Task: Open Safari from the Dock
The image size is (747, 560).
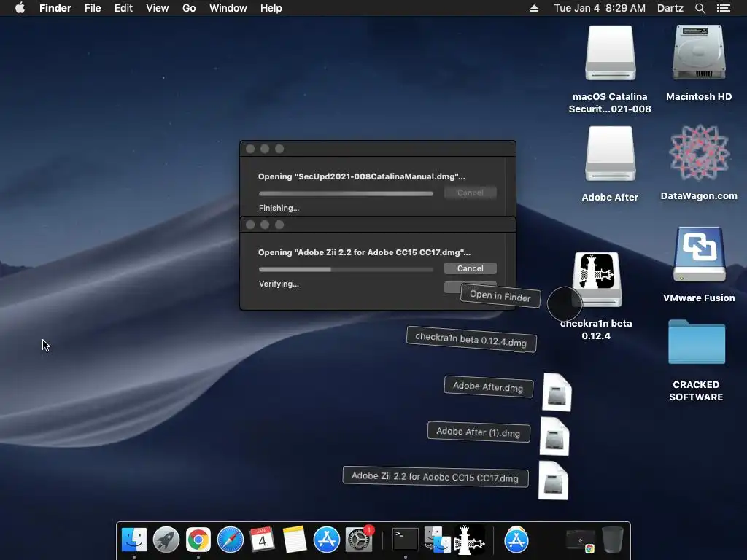Action: point(230,540)
